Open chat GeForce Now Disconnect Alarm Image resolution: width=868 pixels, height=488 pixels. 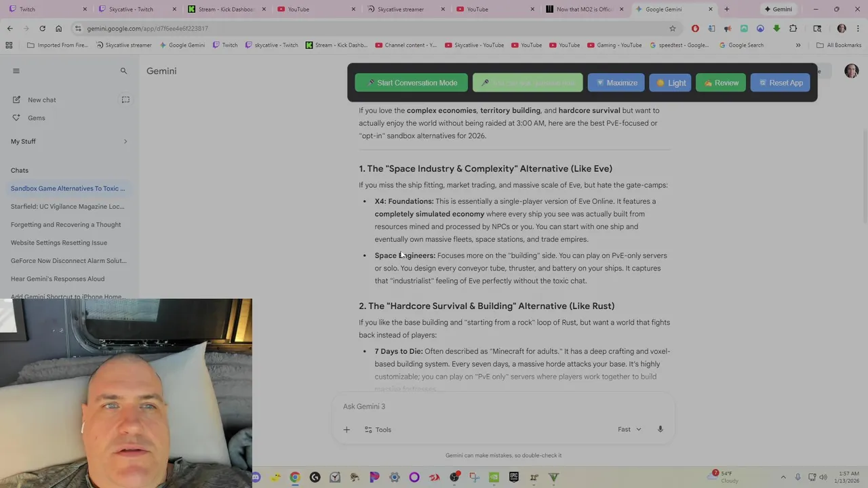click(x=68, y=261)
